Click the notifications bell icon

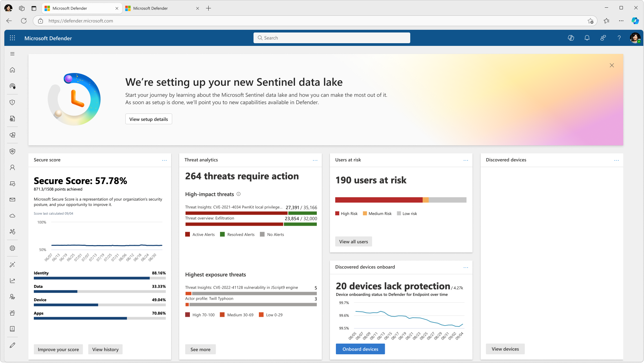click(587, 38)
